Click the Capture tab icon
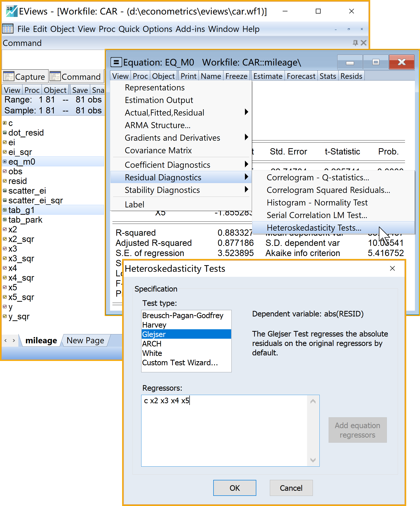 [8, 77]
